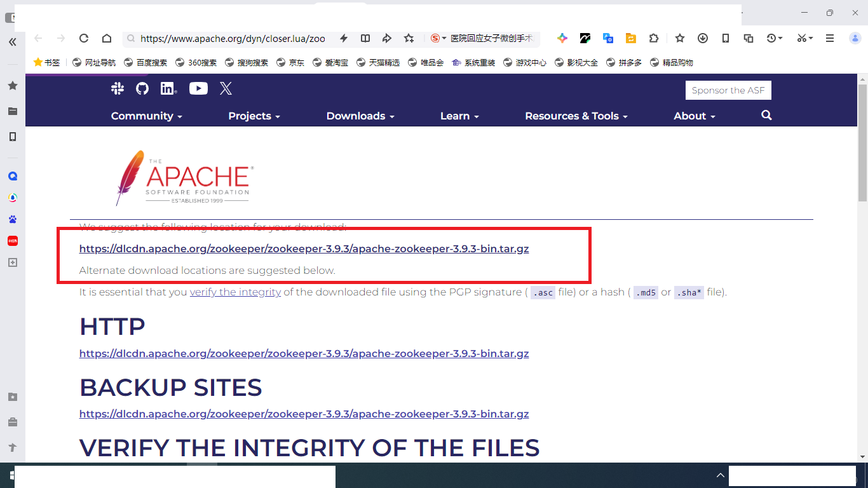Click the lightning speed-mode icon in address bar

[344, 38]
